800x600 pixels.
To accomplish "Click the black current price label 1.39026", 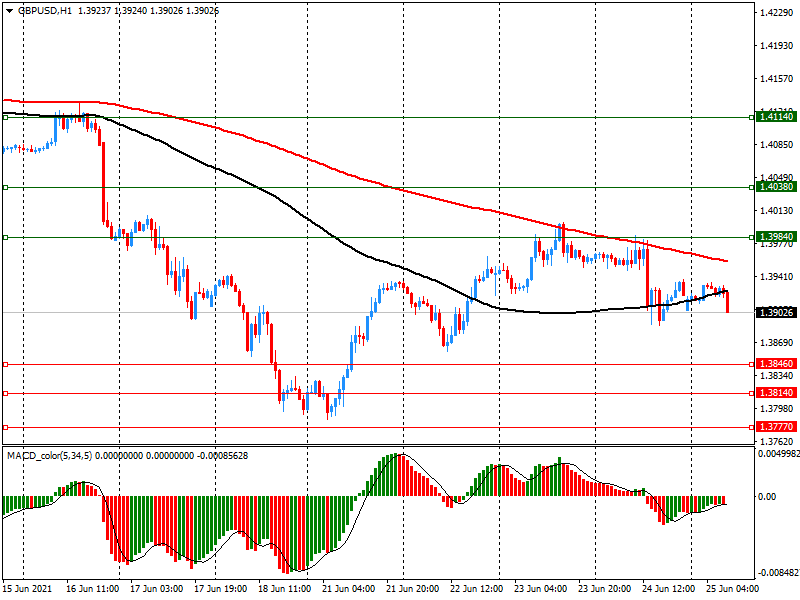I will point(777,312).
